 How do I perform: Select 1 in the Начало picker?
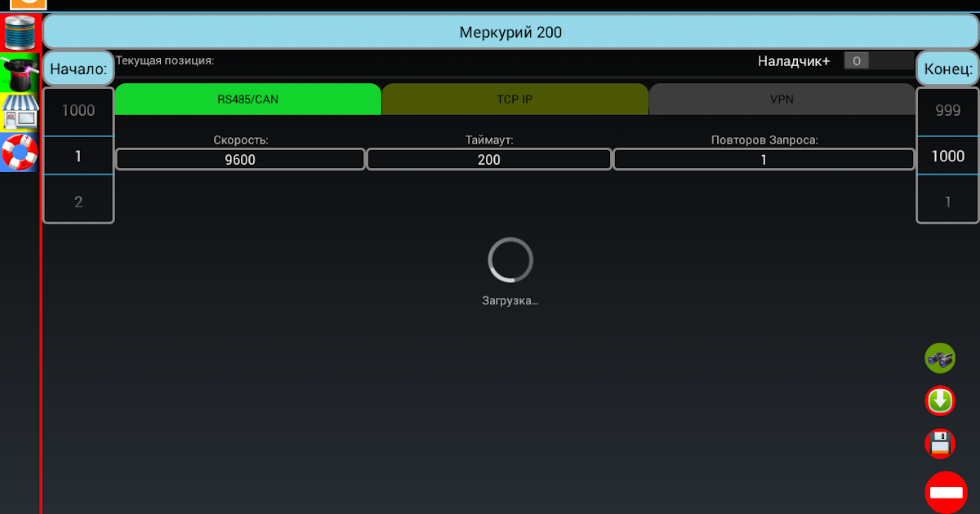(x=78, y=156)
